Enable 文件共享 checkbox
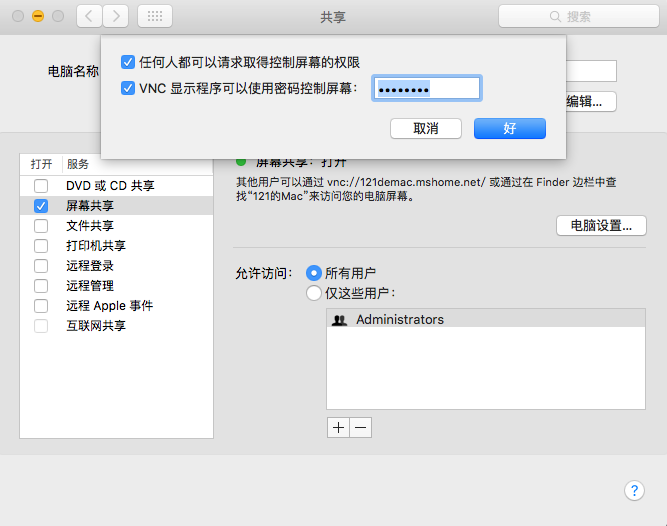The height and width of the screenshot is (526, 667). (41, 226)
